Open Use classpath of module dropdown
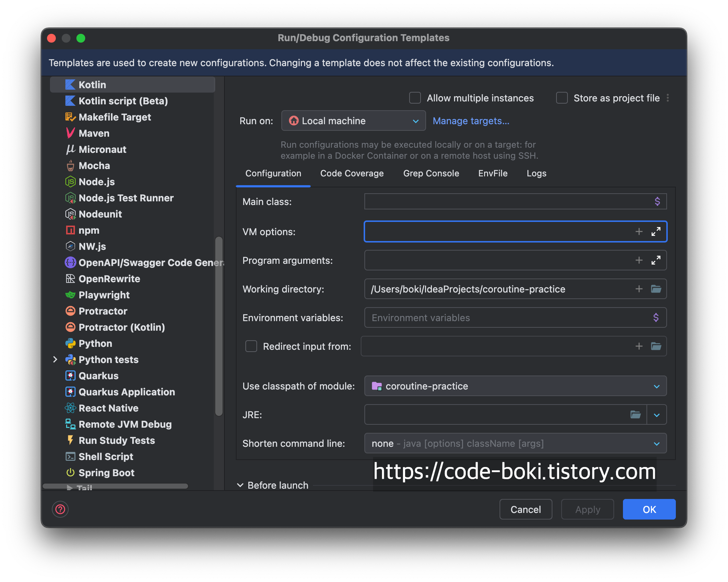This screenshot has height=582, width=728. (x=515, y=386)
